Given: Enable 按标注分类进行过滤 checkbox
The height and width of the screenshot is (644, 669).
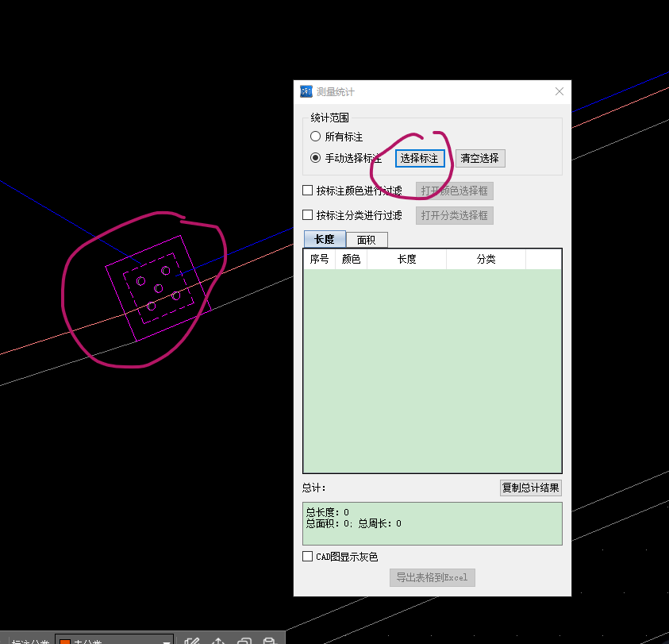Looking at the screenshot, I should point(308,215).
